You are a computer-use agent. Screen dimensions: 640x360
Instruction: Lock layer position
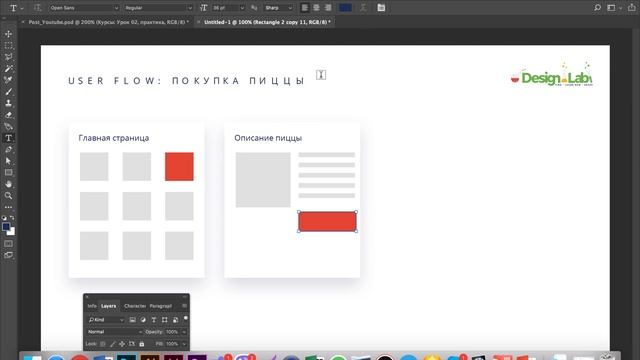122,344
